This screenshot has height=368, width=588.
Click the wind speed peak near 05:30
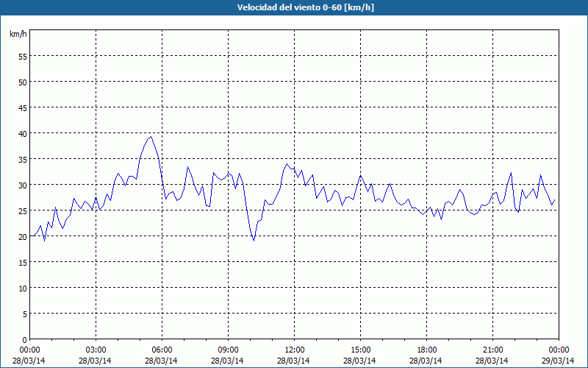(x=151, y=137)
